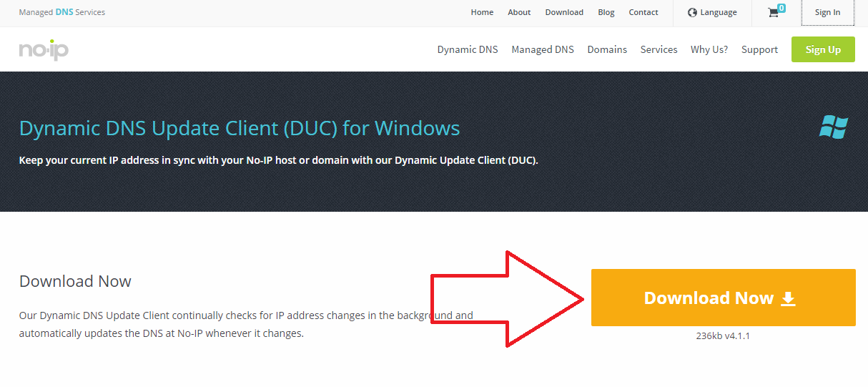Open the Domains menu
Viewport: 868px width, 387px height.
(607, 49)
